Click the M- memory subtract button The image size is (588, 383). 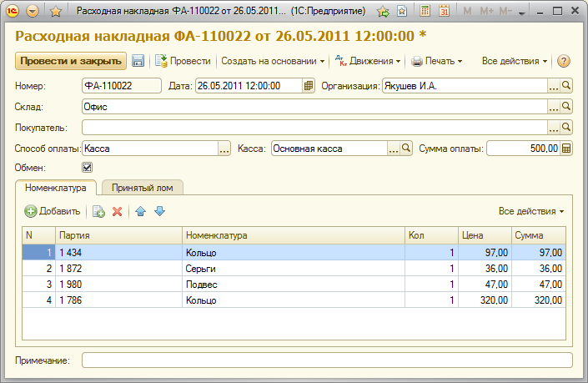coord(505,11)
